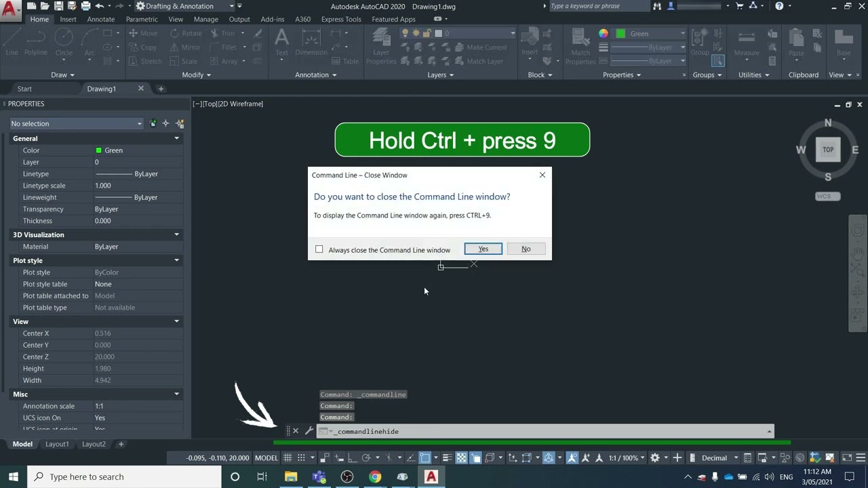This screenshot has width=868, height=488.
Task: Collapse the Plot style section
Action: click(177, 260)
